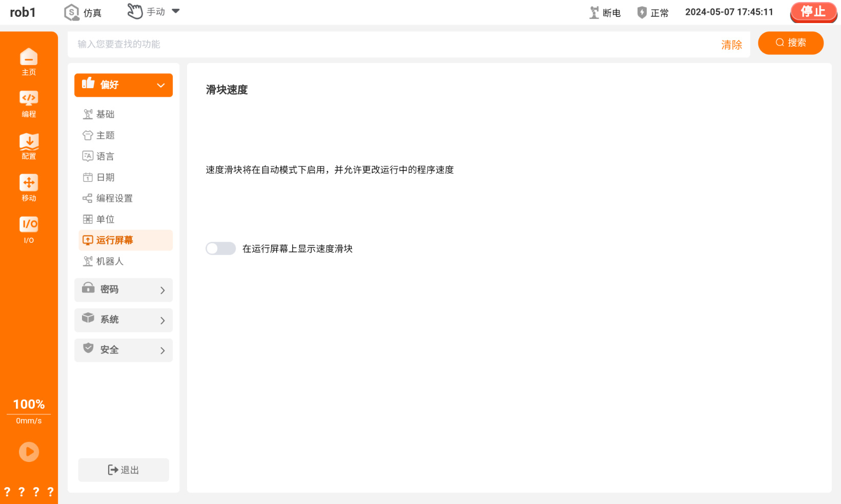Image resolution: width=841 pixels, height=504 pixels.
Task: Click the 编程设置 share-node icon
Action: click(88, 198)
